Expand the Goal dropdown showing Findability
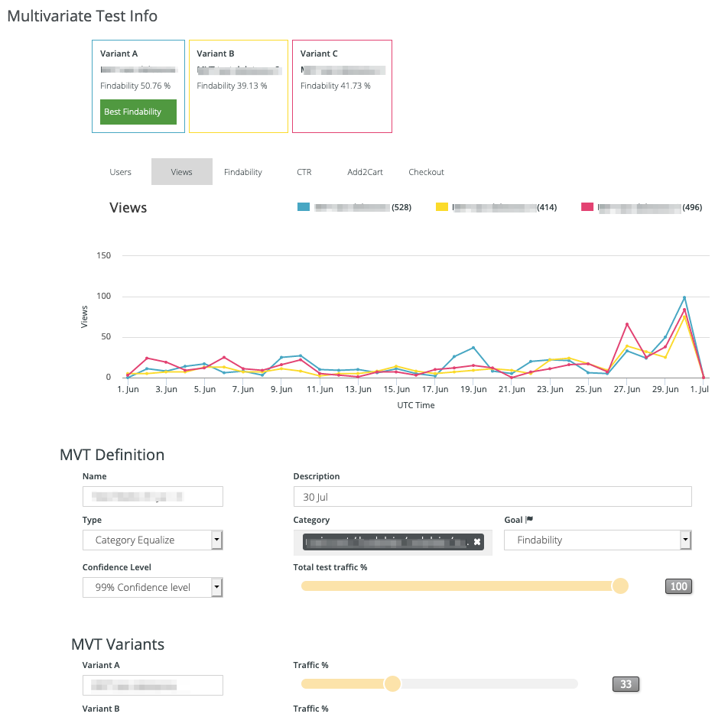 597,540
